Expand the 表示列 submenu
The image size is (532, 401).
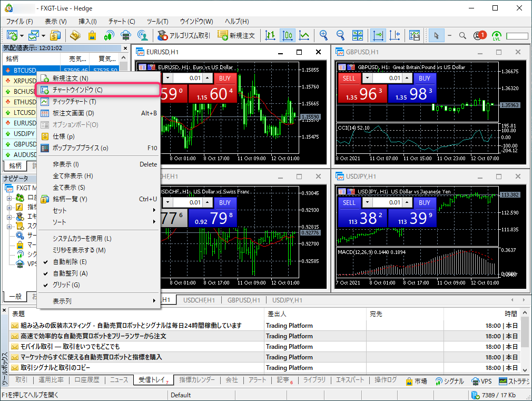tap(98, 301)
